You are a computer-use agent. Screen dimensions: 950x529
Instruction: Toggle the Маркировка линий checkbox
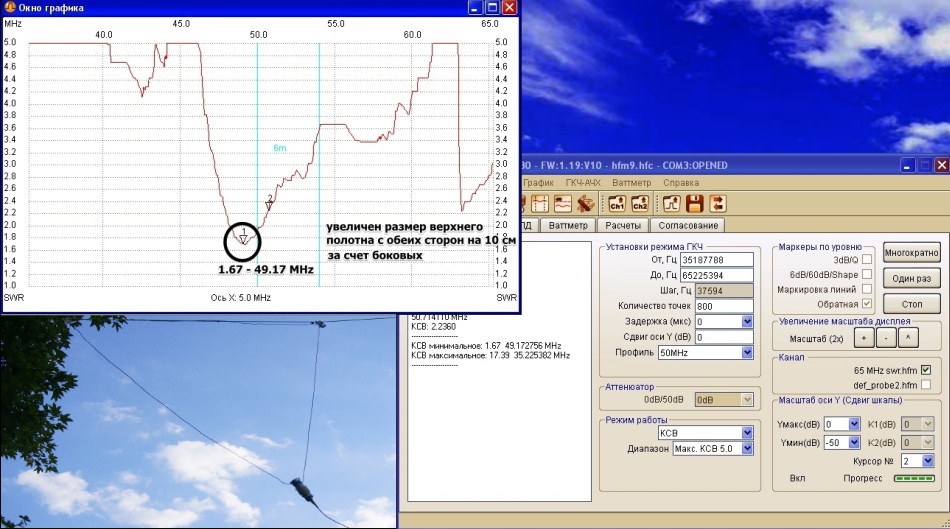867,289
